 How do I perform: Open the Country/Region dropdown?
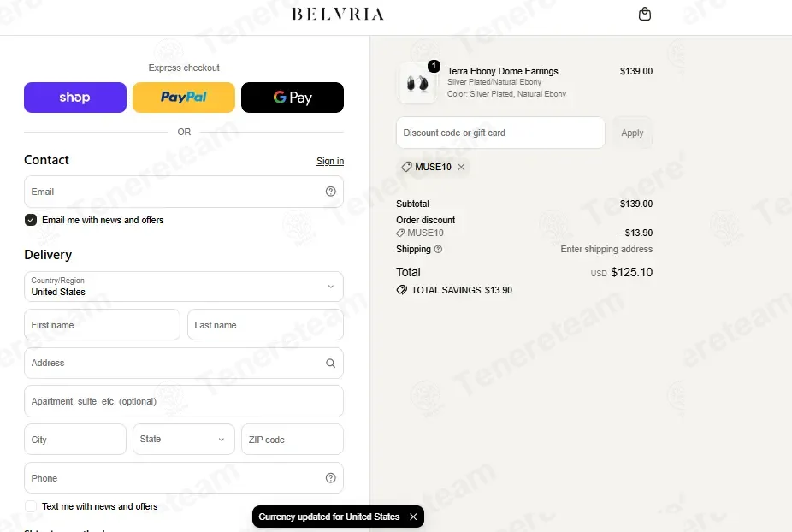[x=184, y=287]
